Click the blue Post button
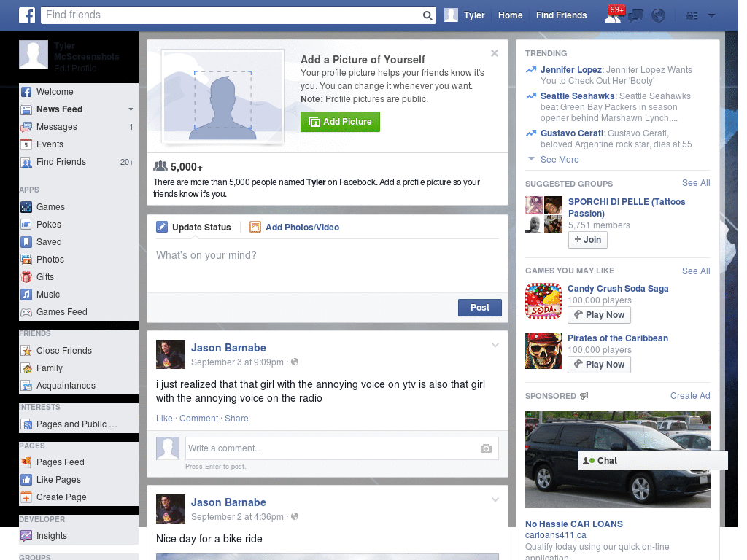 (x=480, y=308)
